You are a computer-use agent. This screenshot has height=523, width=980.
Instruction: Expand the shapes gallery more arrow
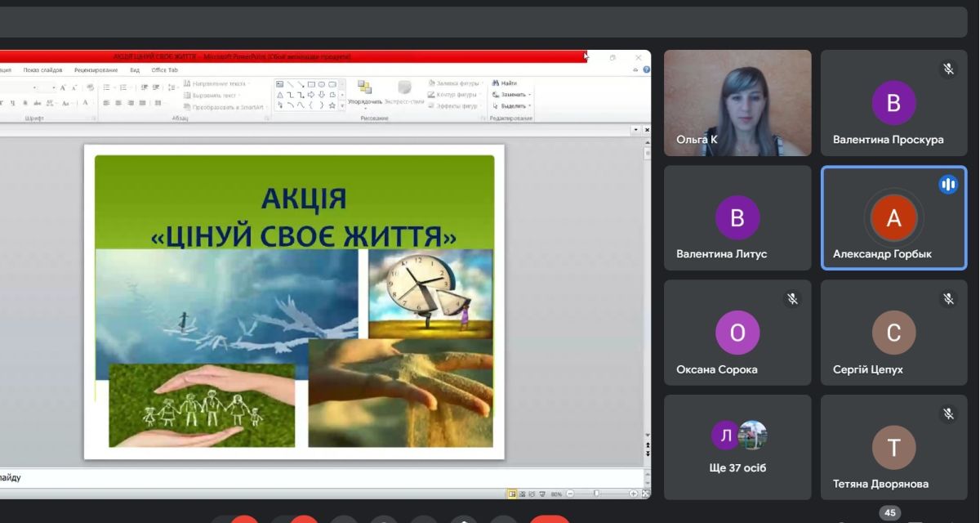pos(342,105)
